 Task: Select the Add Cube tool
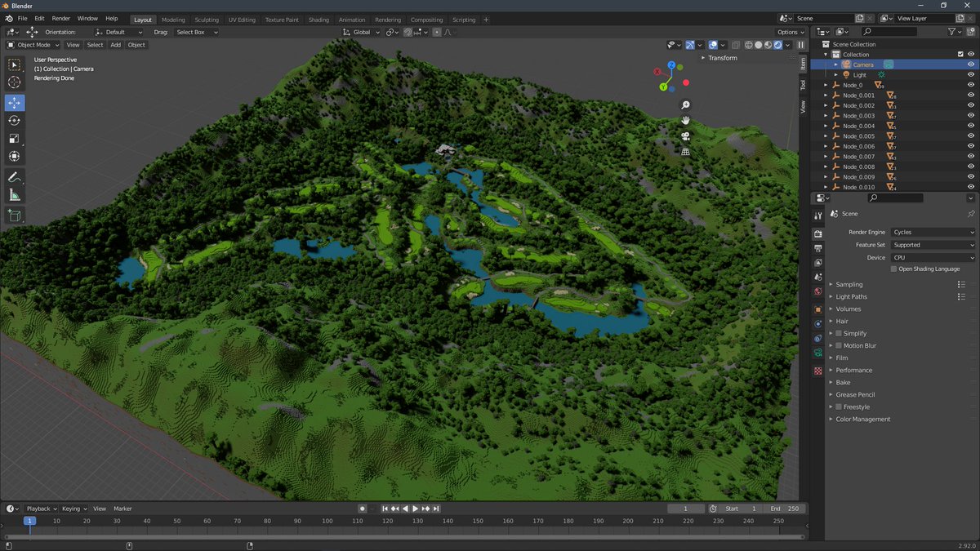coord(14,216)
